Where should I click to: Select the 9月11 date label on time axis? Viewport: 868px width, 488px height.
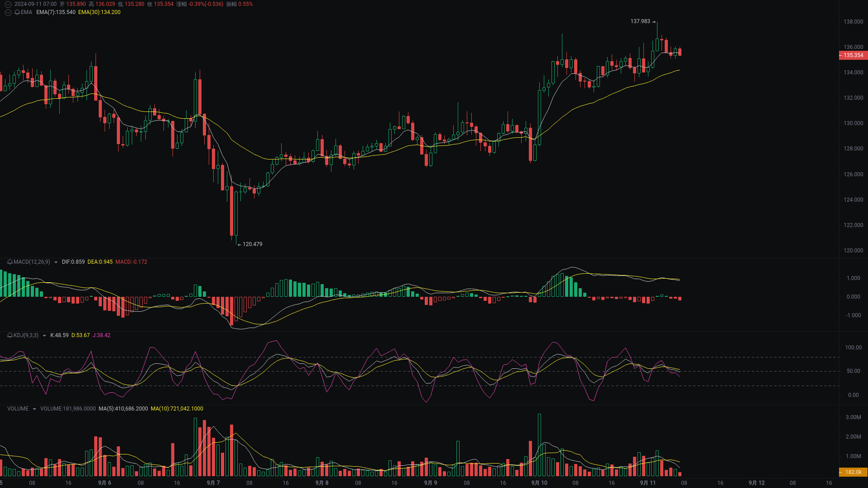pyautogui.click(x=647, y=483)
